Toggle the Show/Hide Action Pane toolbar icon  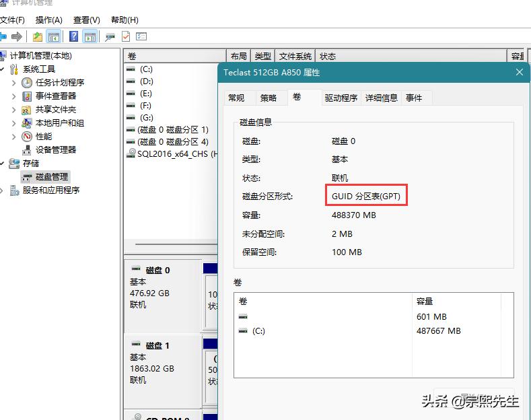click(x=90, y=36)
